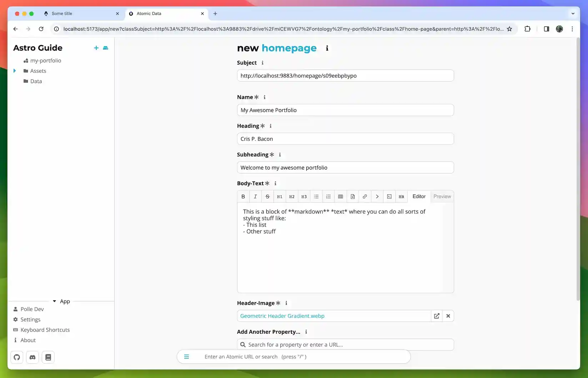Open the browser extensions menu
The image size is (588, 378).
(x=527, y=29)
